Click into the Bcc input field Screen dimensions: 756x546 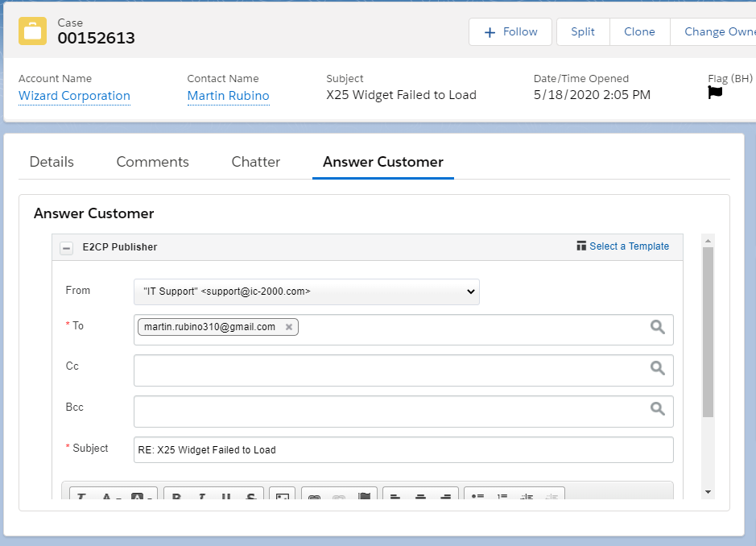[403, 412]
